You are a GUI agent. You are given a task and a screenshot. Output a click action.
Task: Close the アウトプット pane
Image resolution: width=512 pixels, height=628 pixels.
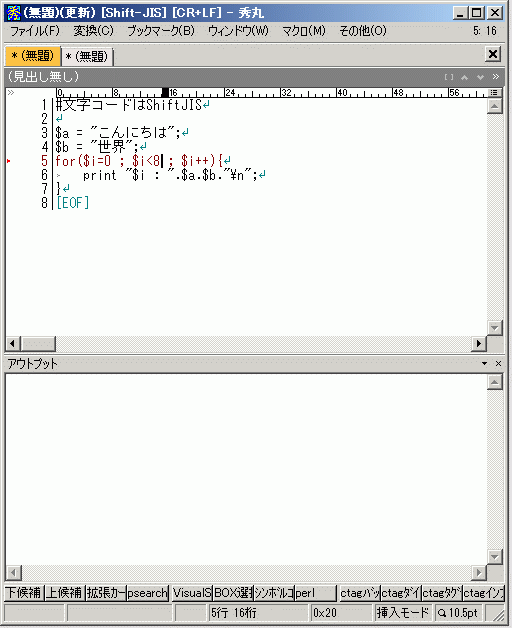click(x=498, y=363)
